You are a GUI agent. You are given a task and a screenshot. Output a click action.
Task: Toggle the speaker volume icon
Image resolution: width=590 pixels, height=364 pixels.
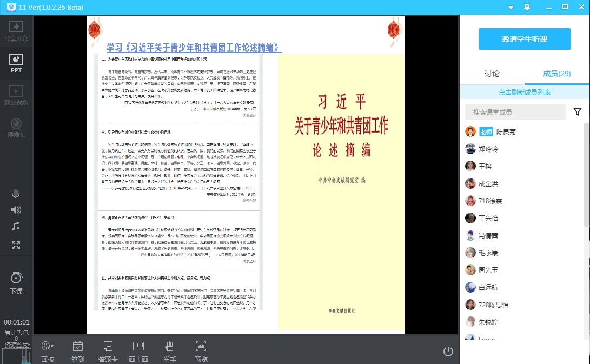16,210
